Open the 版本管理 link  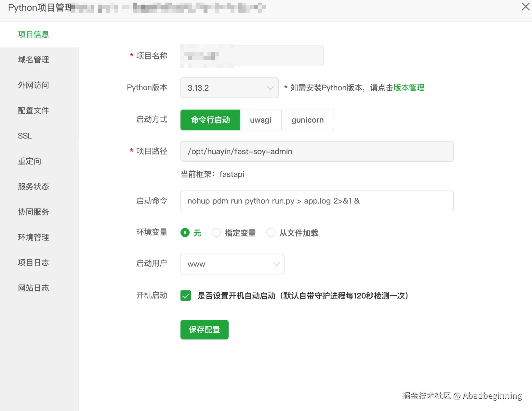409,88
